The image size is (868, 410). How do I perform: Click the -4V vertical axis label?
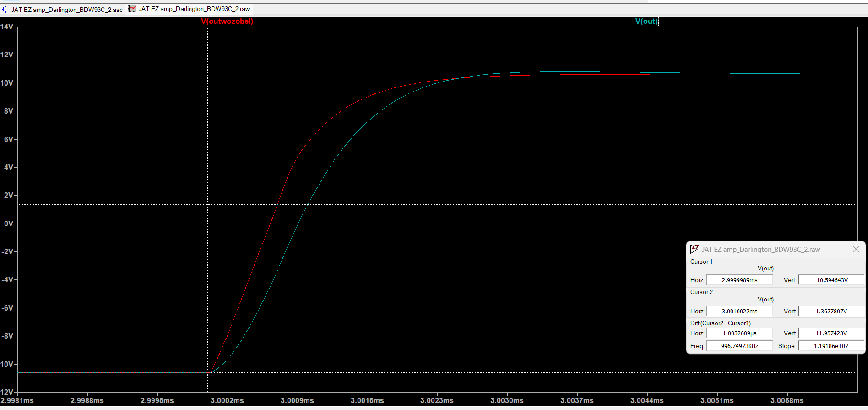(x=7, y=279)
